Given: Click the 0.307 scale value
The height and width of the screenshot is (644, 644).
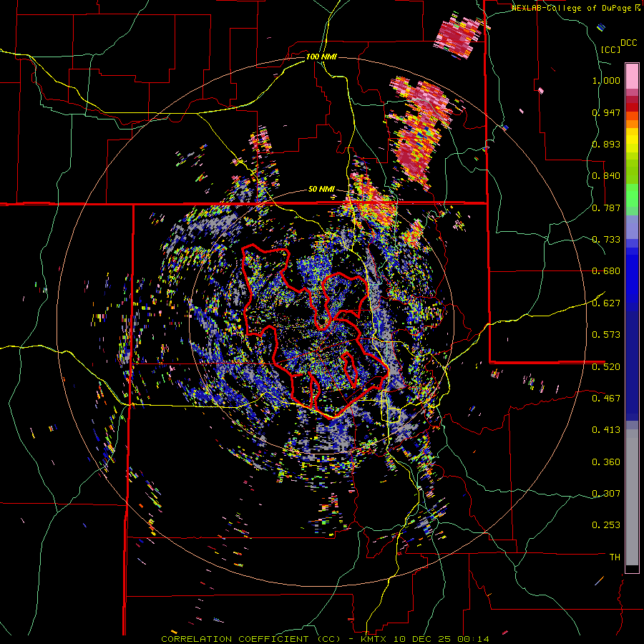Looking at the screenshot, I should coord(606,494).
